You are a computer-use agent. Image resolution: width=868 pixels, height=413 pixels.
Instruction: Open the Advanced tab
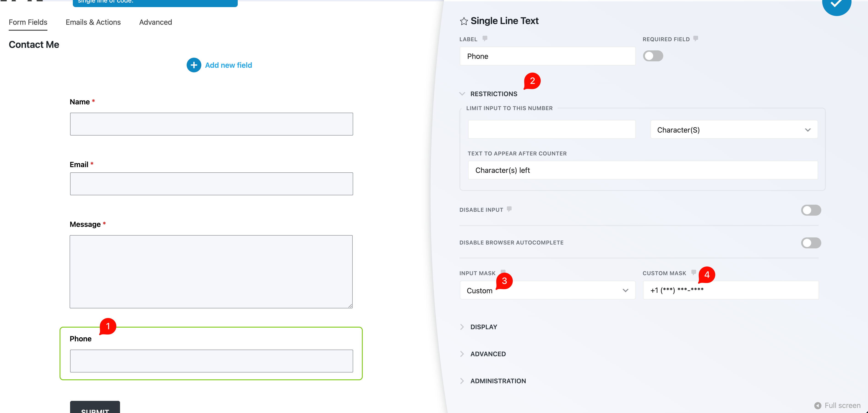[155, 22]
